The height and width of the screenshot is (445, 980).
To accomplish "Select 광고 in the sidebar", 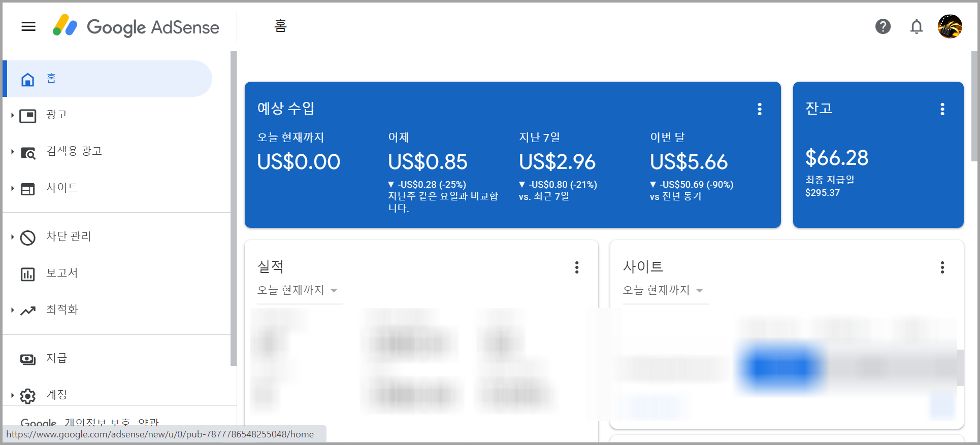I will click(x=56, y=115).
